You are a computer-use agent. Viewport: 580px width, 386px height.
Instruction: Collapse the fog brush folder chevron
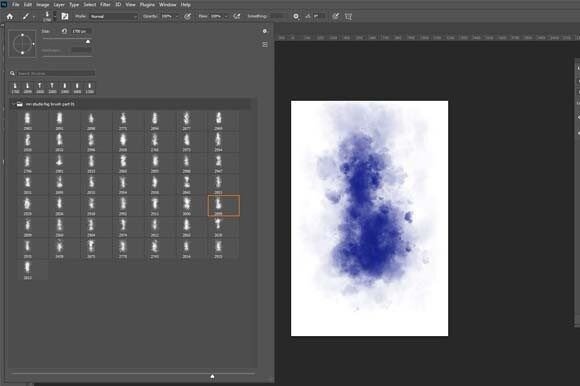[13, 104]
